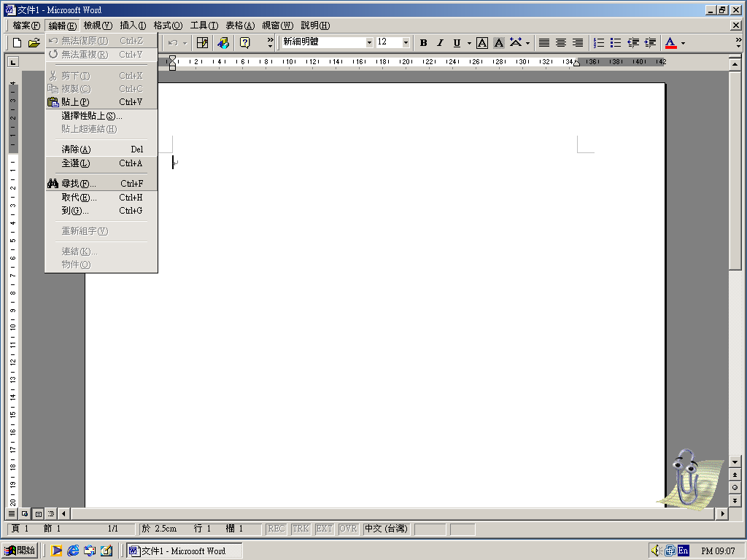
Task: Click the Insert WordArt drawing icon
Action: coord(223,43)
